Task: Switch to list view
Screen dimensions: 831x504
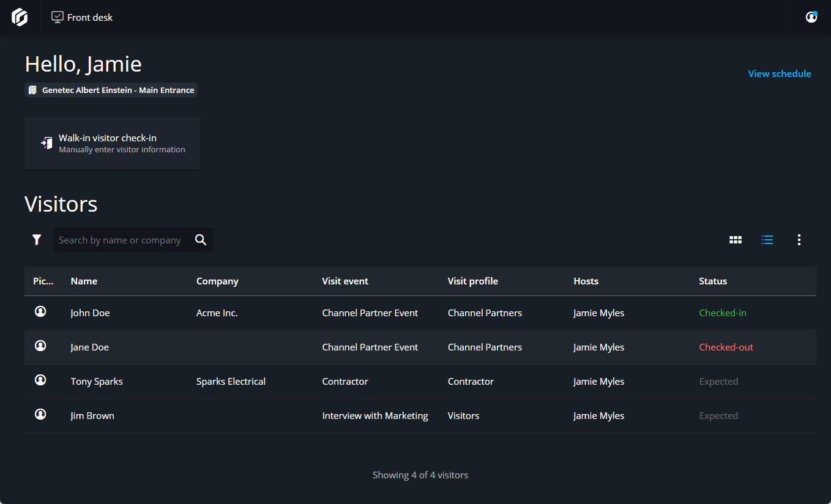Action: [x=767, y=240]
